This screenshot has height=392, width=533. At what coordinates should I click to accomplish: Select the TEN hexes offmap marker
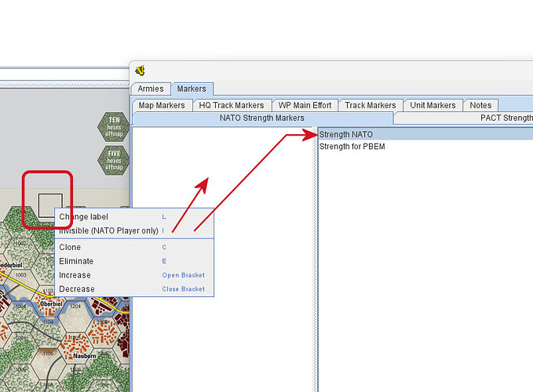coord(114,127)
